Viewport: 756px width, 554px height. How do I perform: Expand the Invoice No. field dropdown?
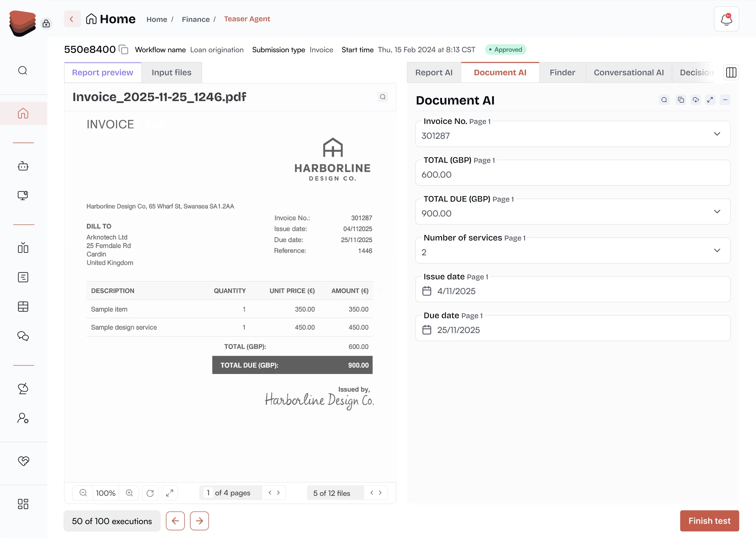(717, 134)
